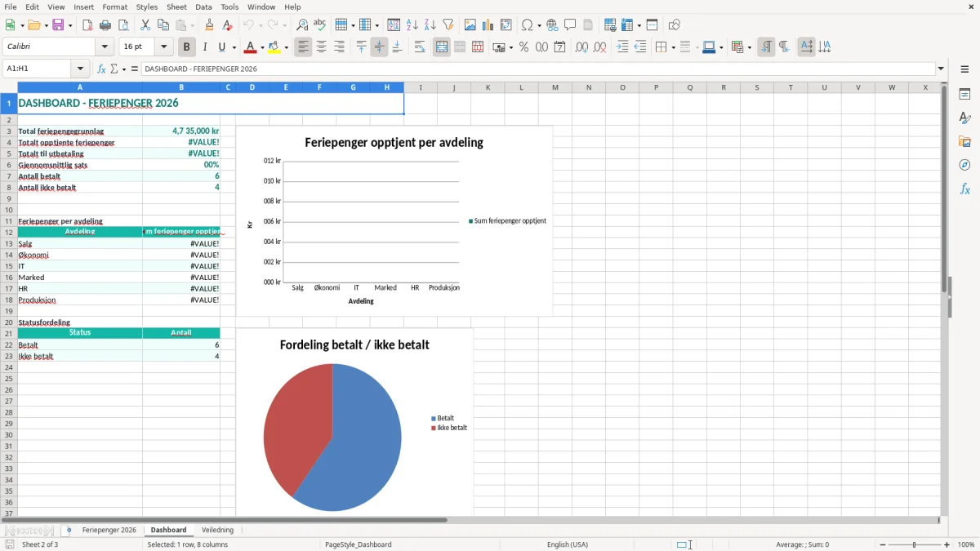Toggle Wrap Text
980x551 pixels.
[420, 47]
